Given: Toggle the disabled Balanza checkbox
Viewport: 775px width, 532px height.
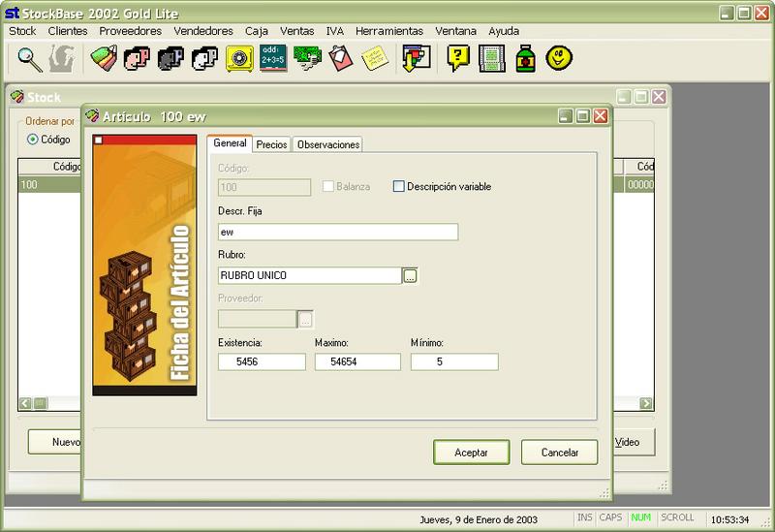Looking at the screenshot, I should [327, 186].
